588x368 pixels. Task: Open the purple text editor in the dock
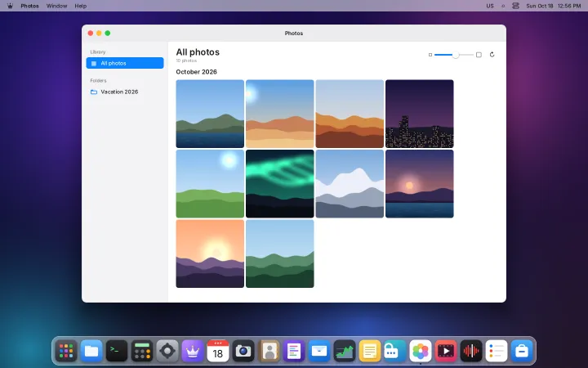[x=294, y=351]
